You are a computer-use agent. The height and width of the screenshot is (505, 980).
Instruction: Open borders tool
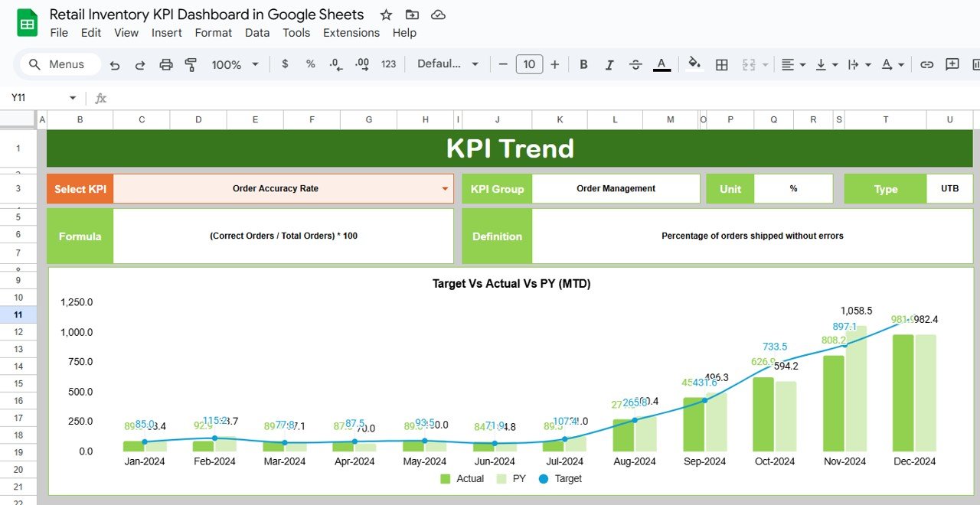coord(721,64)
